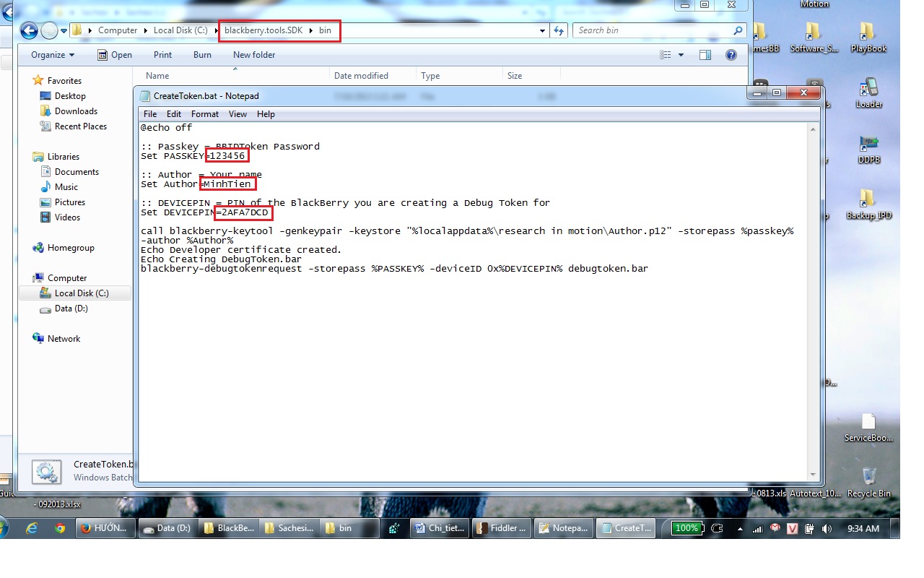Open the Notepad Help menu

point(266,114)
